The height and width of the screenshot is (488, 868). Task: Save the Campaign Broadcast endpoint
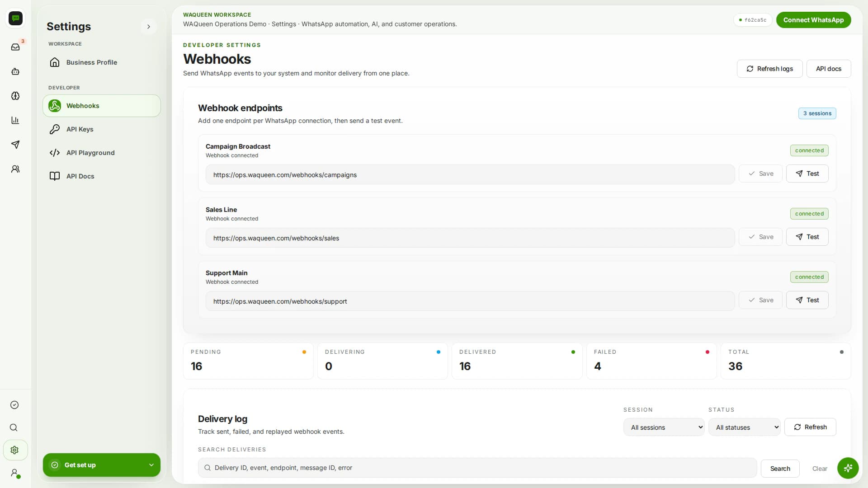point(760,174)
